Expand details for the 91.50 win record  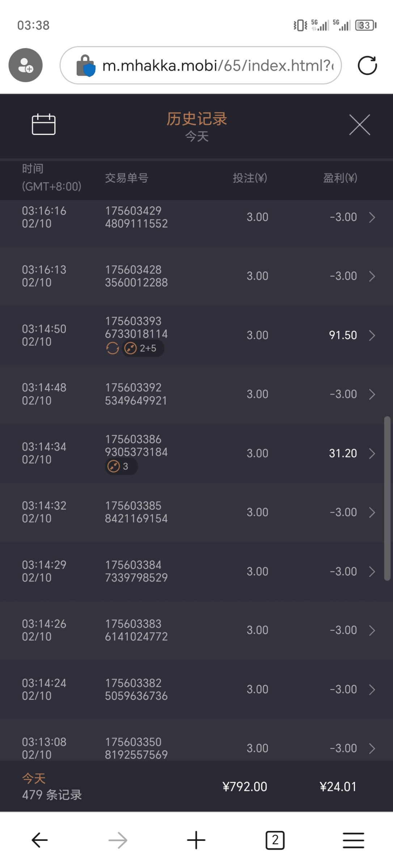[372, 336]
